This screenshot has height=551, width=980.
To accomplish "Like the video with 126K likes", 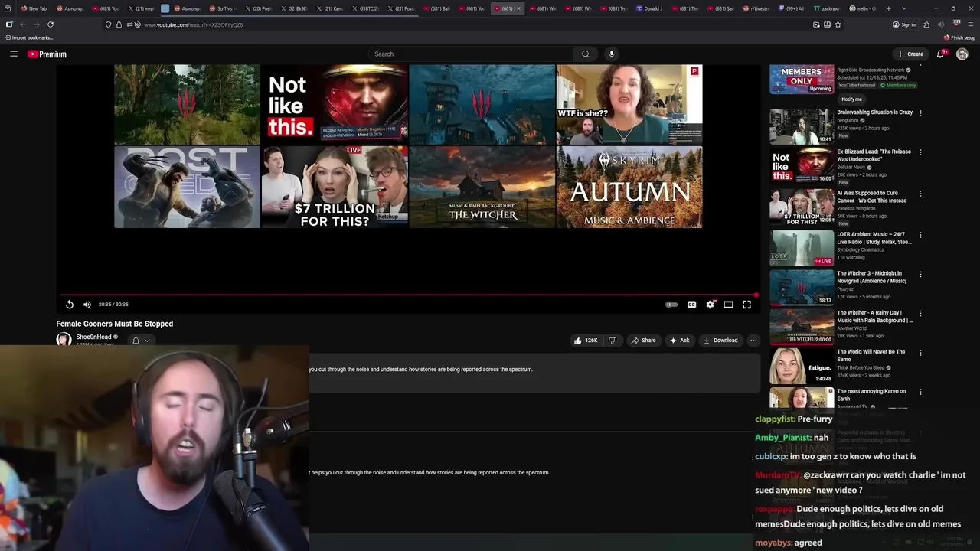I will pos(586,341).
